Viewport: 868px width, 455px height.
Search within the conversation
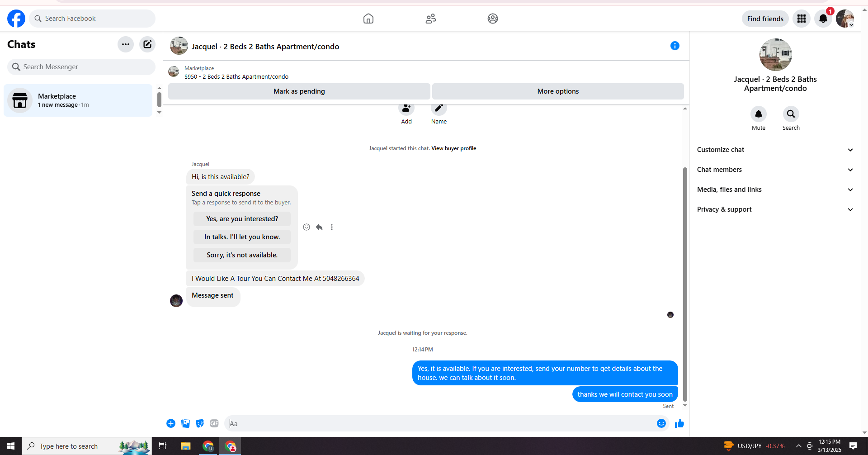pyautogui.click(x=791, y=114)
